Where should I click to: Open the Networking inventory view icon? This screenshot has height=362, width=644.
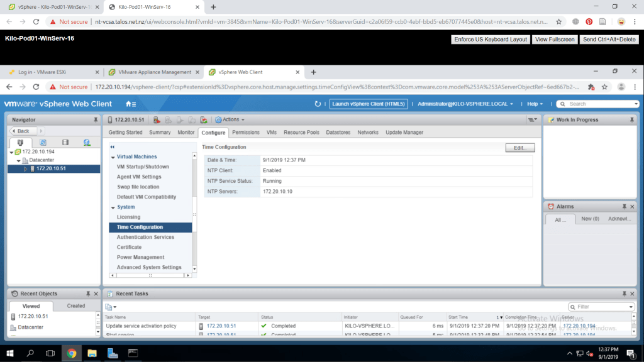87,143
